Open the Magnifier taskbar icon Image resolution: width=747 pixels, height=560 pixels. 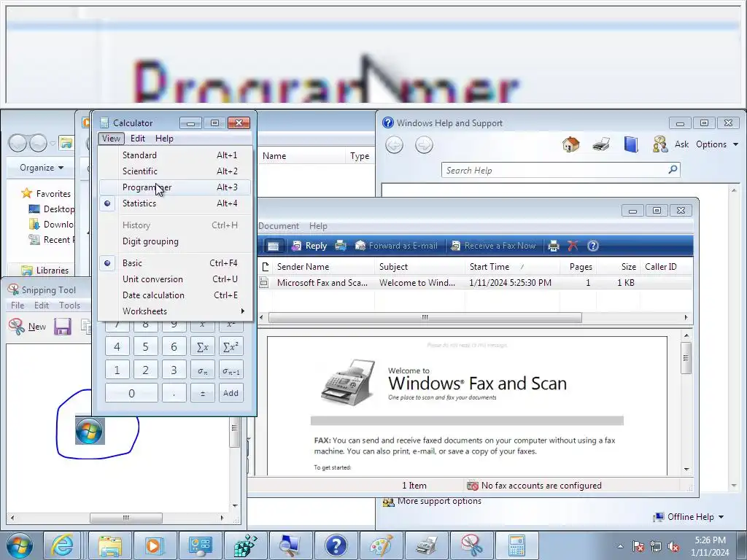[290, 545]
